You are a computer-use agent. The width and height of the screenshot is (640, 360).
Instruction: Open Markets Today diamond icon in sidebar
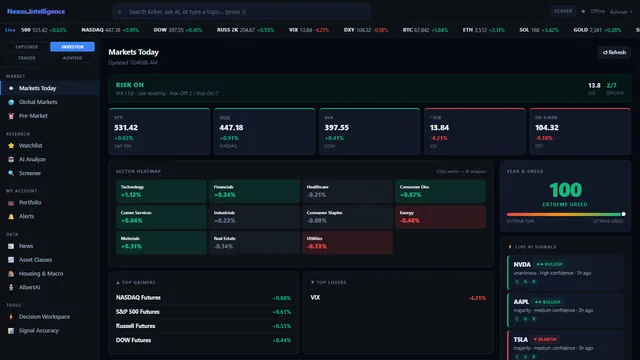[11, 88]
